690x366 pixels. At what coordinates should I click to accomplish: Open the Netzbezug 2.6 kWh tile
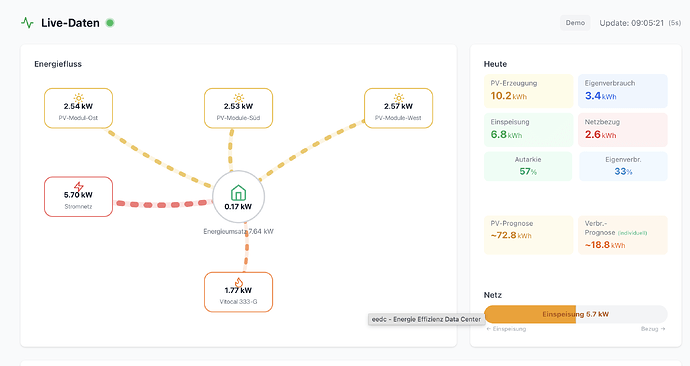pyautogui.click(x=623, y=130)
